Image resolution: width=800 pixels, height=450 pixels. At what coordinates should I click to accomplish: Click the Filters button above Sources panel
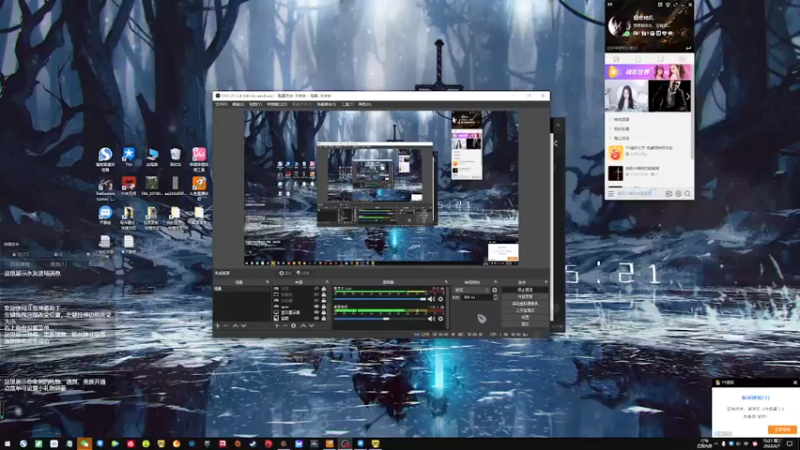(303, 273)
